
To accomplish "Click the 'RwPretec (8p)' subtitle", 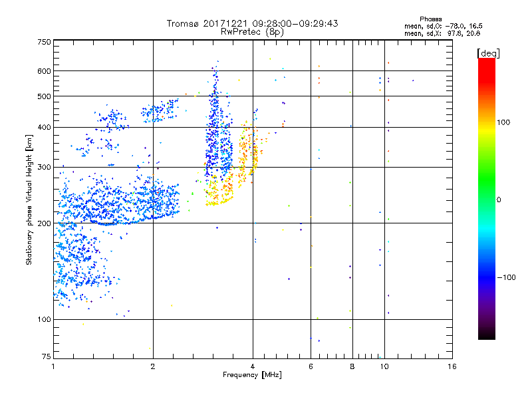I will pos(252,32).
